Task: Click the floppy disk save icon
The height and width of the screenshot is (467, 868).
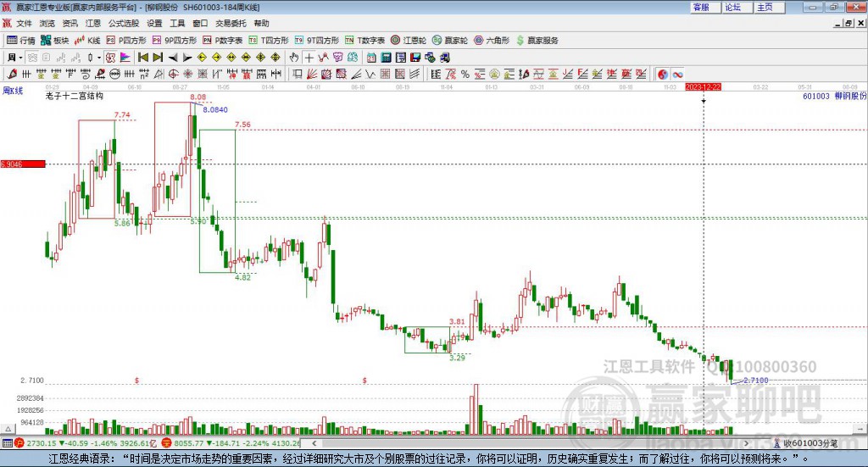Action: tap(415, 58)
